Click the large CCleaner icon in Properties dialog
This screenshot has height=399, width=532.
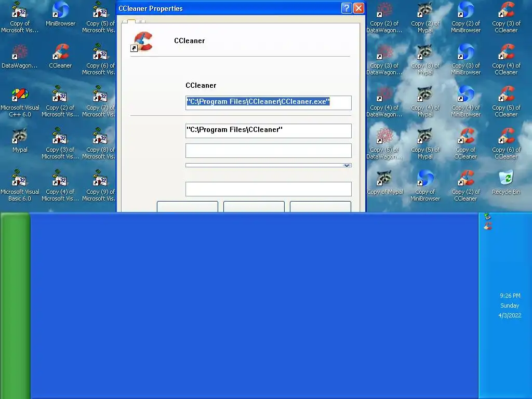[142, 42]
